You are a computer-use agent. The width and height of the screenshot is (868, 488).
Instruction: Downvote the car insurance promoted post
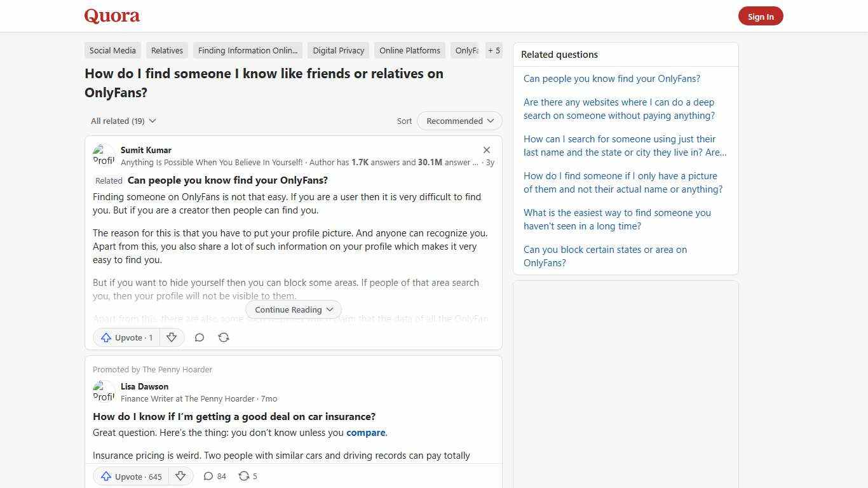tap(180, 476)
